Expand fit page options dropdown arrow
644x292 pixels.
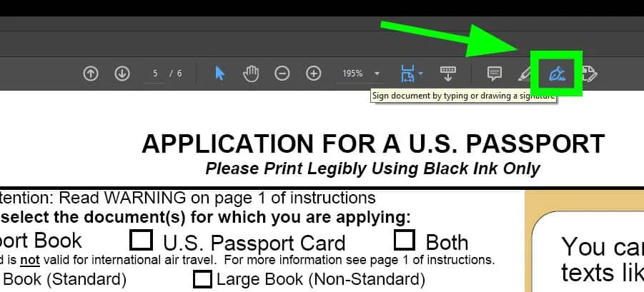pos(420,74)
